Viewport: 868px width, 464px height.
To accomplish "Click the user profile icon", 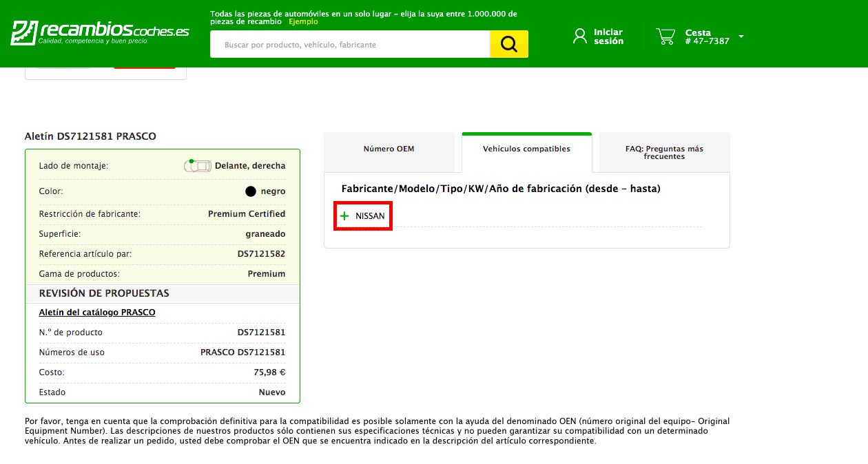I will 580,36.
